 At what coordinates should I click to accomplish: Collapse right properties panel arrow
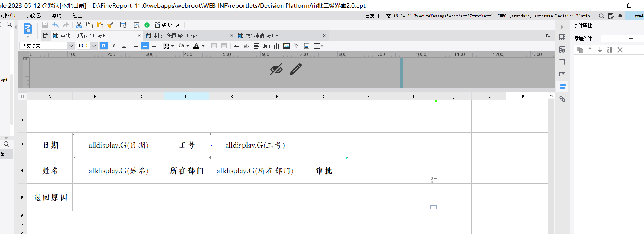[562, 27]
